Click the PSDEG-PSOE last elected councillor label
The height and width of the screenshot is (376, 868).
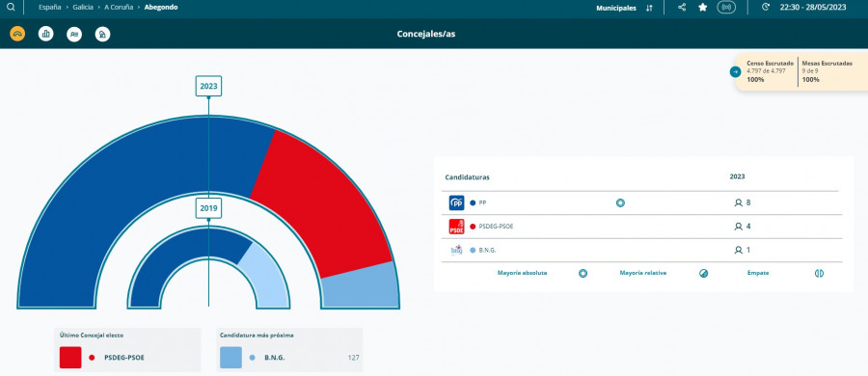point(124,358)
